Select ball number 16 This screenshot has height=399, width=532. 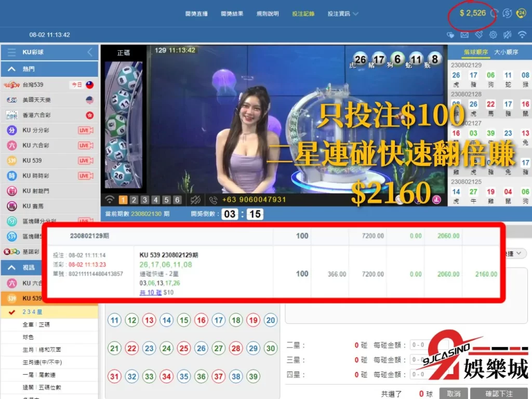point(201,320)
